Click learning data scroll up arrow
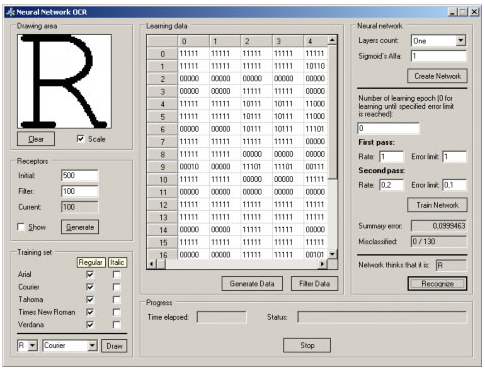The width and height of the screenshot is (485, 372). [x=332, y=40]
